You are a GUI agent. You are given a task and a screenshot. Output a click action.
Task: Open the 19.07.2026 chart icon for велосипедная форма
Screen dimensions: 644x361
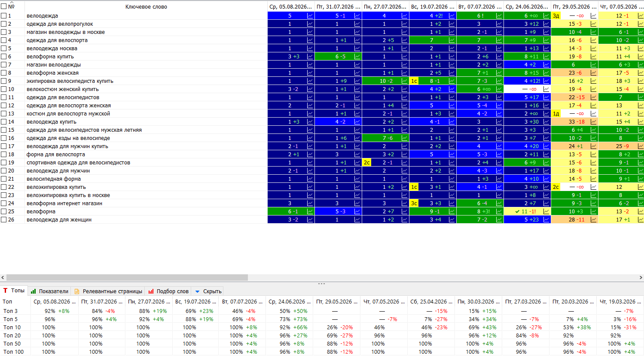452,179
